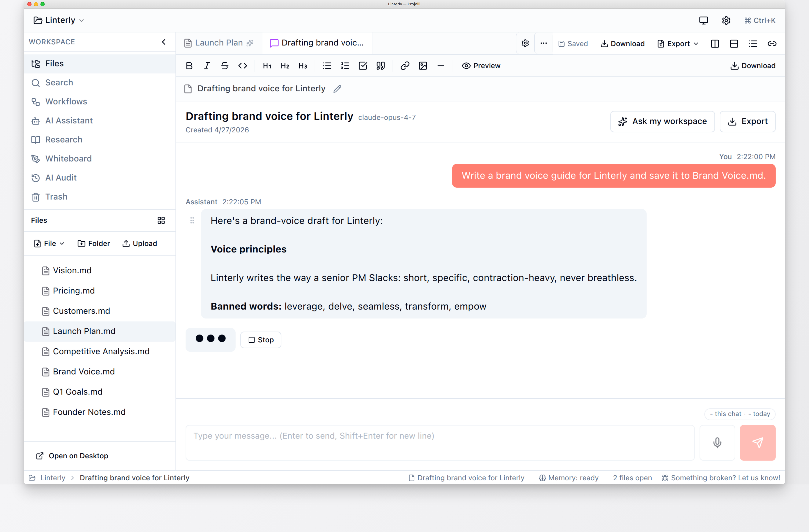Open Files in the sidebar
This screenshot has height=532, width=809.
(100, 64)
